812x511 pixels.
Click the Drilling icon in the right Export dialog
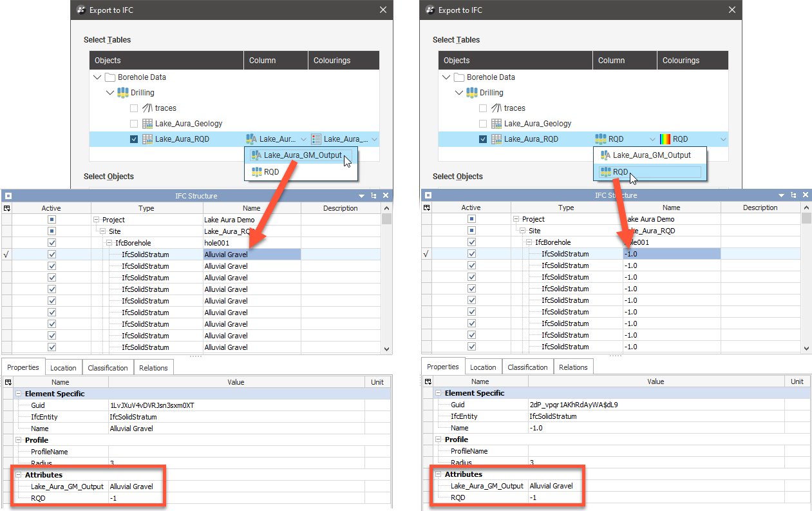[473, 93]
